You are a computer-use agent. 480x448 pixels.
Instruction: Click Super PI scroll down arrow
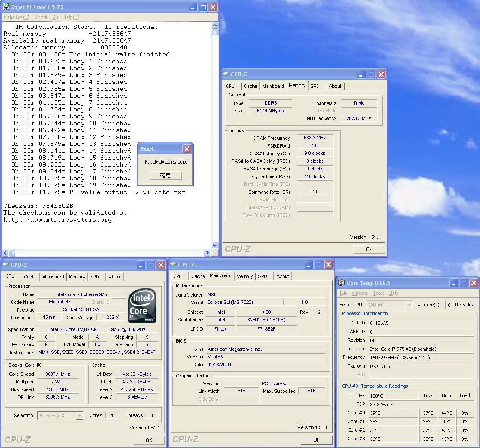(215, 246)
